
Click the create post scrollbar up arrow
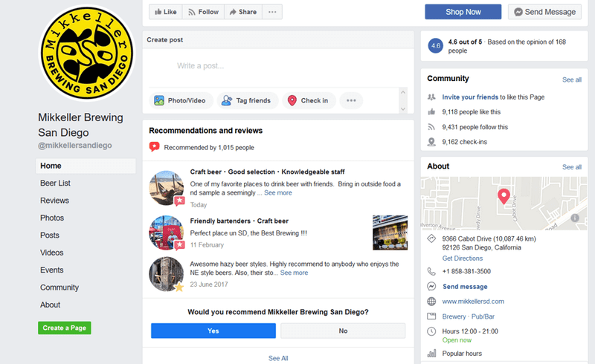click(x=403, y=92)
